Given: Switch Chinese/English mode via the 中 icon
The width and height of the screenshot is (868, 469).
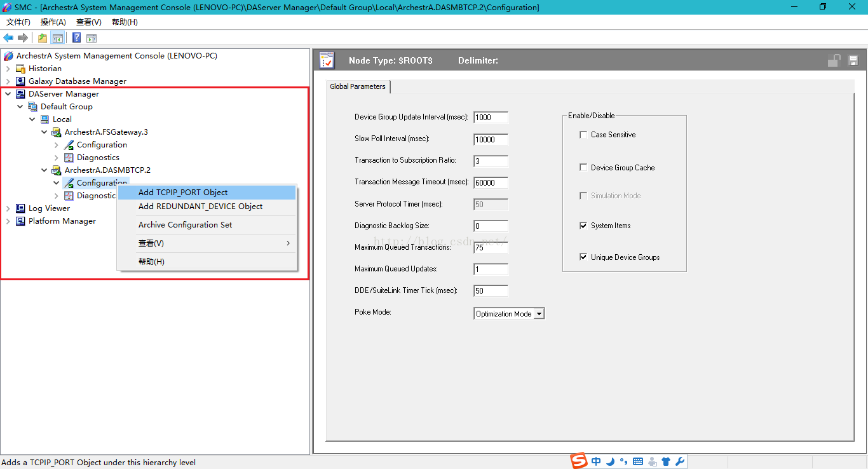Looking at the screenshot, I should click(x=596, y=462).
